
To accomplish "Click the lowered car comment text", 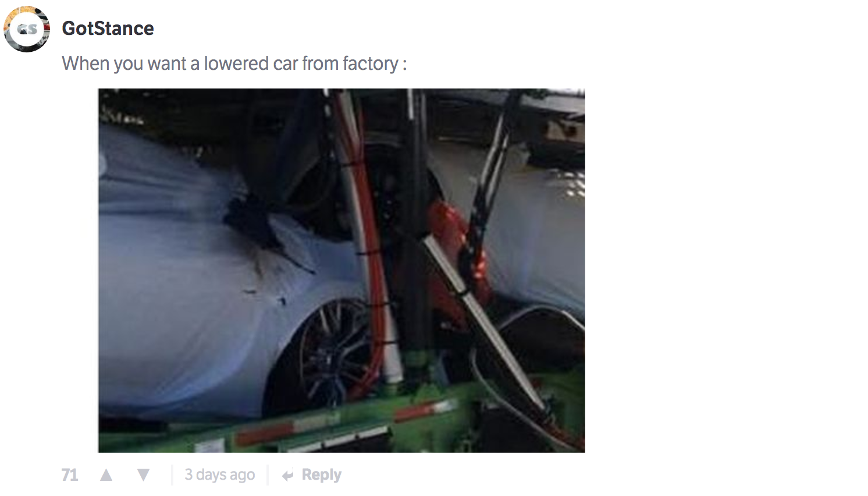I will point(234,63).
